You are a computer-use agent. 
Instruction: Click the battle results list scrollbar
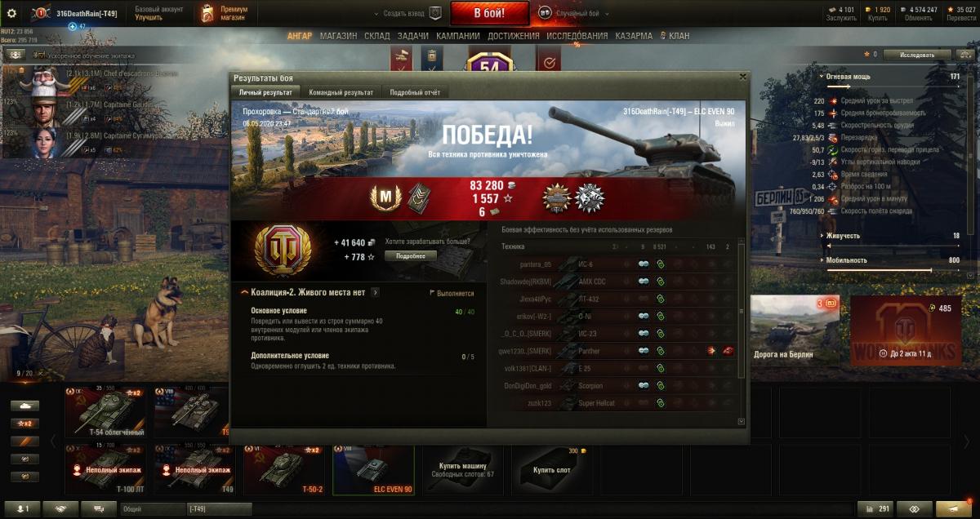pos(741,311)
